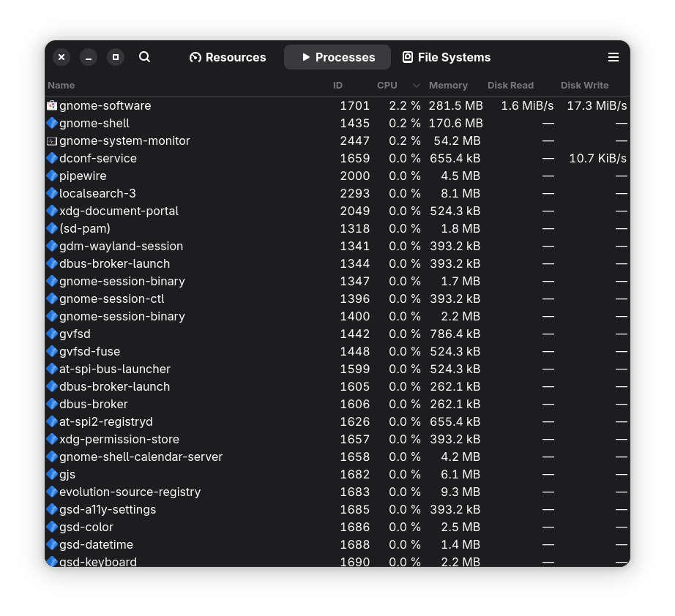Click the gjs process icon

pyautogui.click(x=52, y=475)
